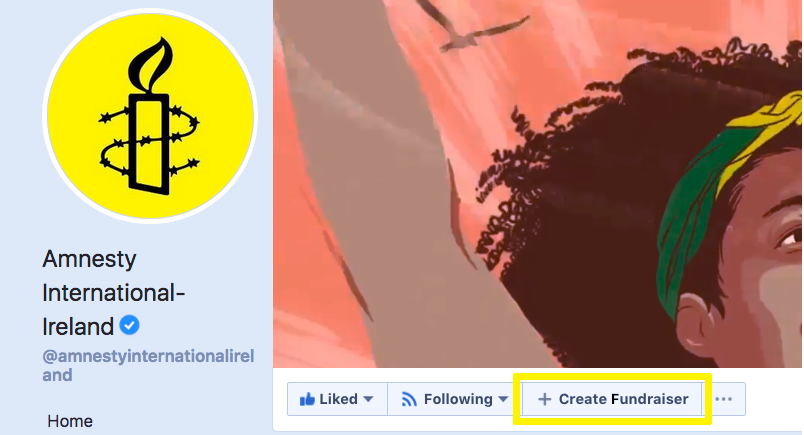Screen dimensions: 804x435
Task: Expand the Liked dropdown arrow
Action: 368,399
